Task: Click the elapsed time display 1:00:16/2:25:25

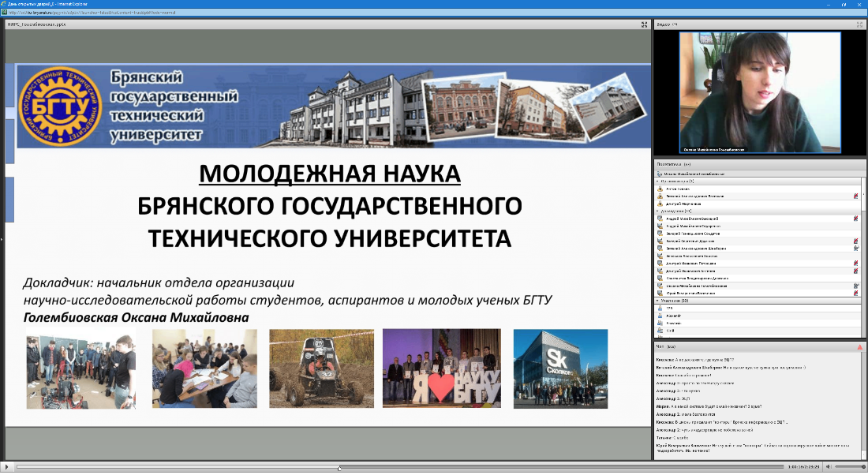Action: (804, 467)
